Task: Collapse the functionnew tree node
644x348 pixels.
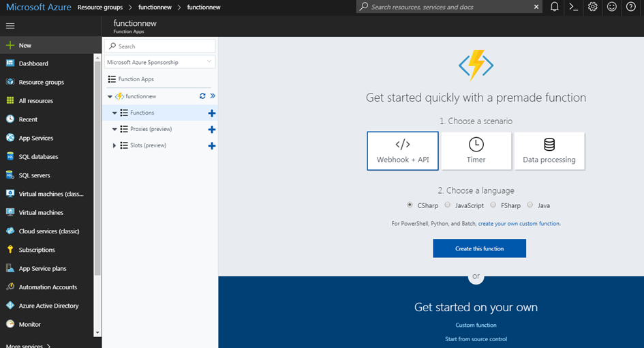Action: tap(110, 97)
